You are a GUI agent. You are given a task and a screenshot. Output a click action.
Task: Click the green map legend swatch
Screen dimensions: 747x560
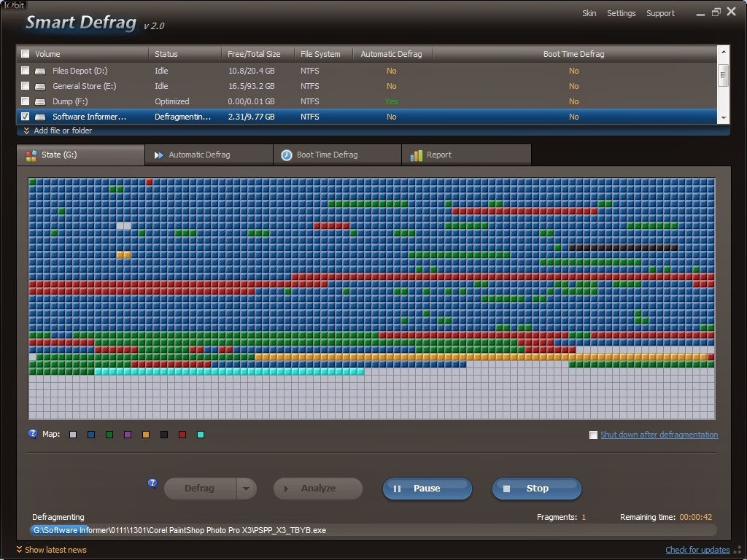(x=109, y=435)
